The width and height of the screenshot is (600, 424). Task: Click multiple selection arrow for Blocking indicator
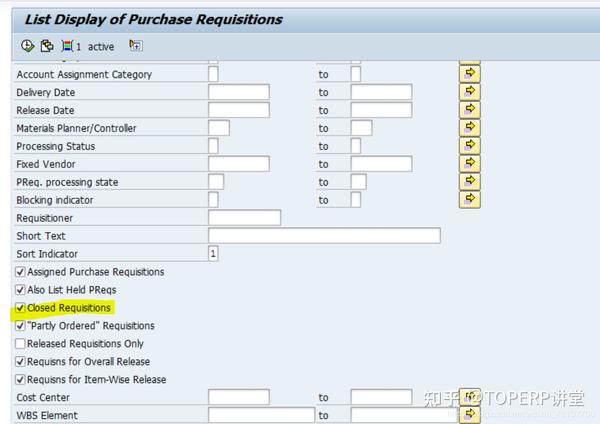(470, 200)
